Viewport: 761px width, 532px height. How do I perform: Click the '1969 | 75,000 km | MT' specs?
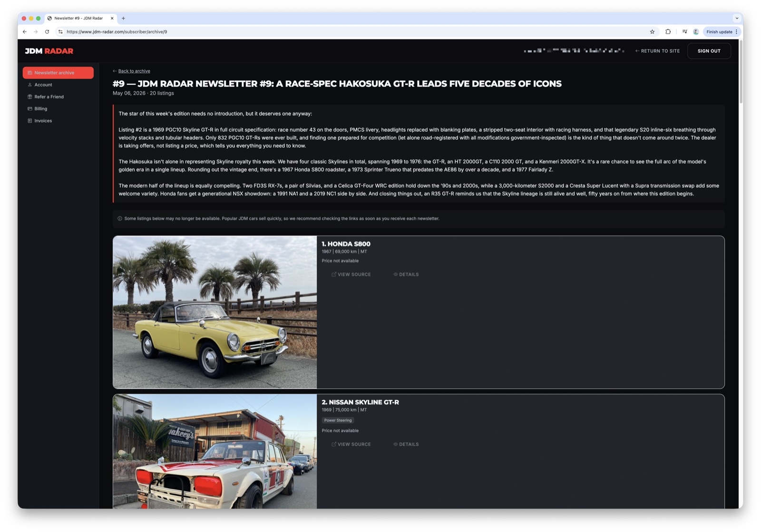344,410
